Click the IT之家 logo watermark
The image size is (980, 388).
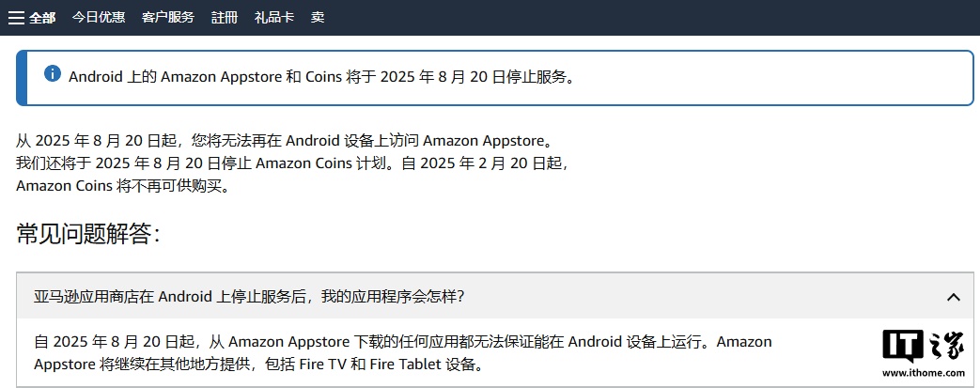point(923,347)
